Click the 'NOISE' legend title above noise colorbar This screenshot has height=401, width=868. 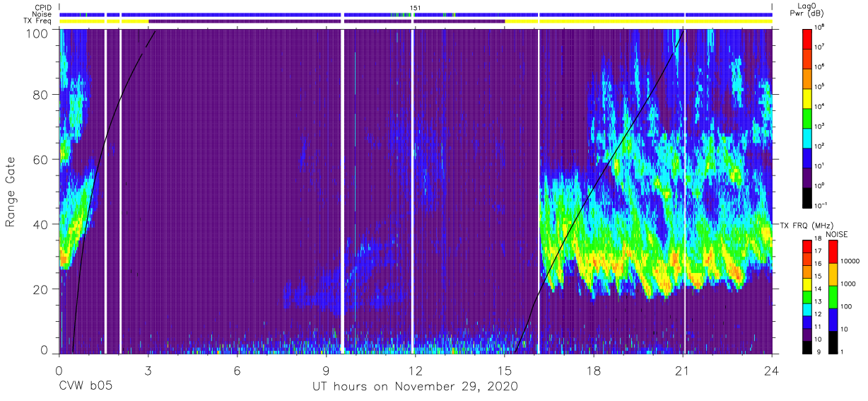click(x=837, y=234)
